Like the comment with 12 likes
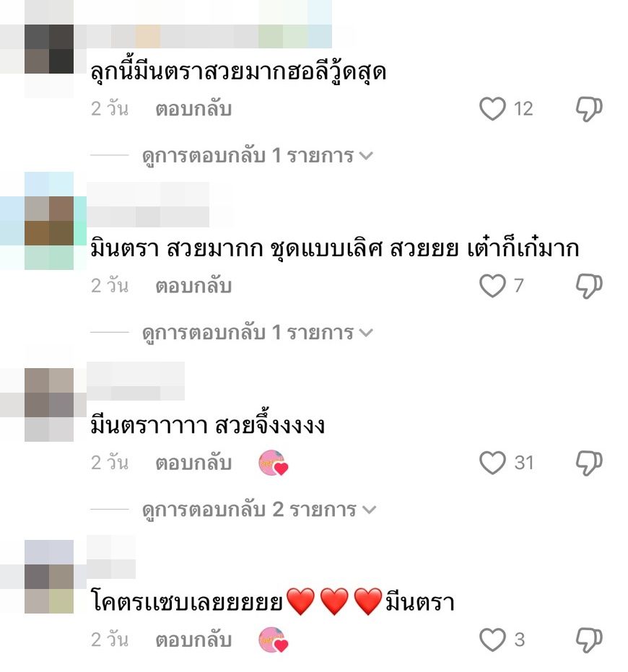This screenshot has height=672, width=628. point(492,108)
